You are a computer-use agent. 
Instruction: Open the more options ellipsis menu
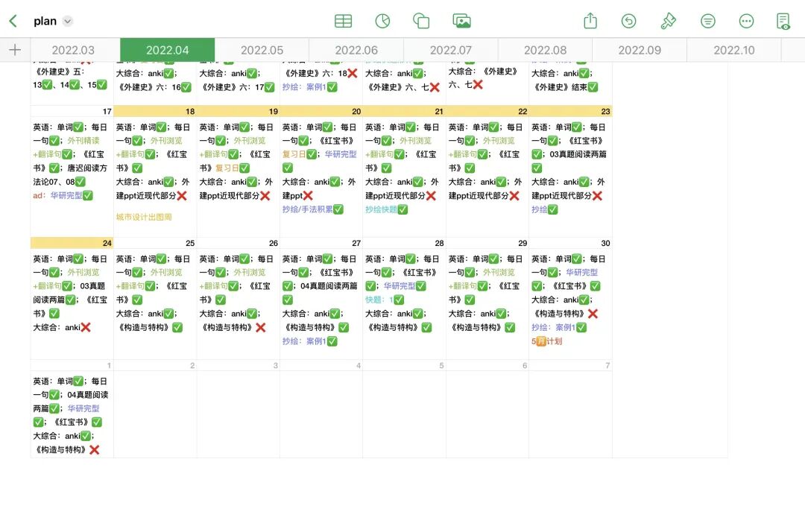tap(746, 21)
